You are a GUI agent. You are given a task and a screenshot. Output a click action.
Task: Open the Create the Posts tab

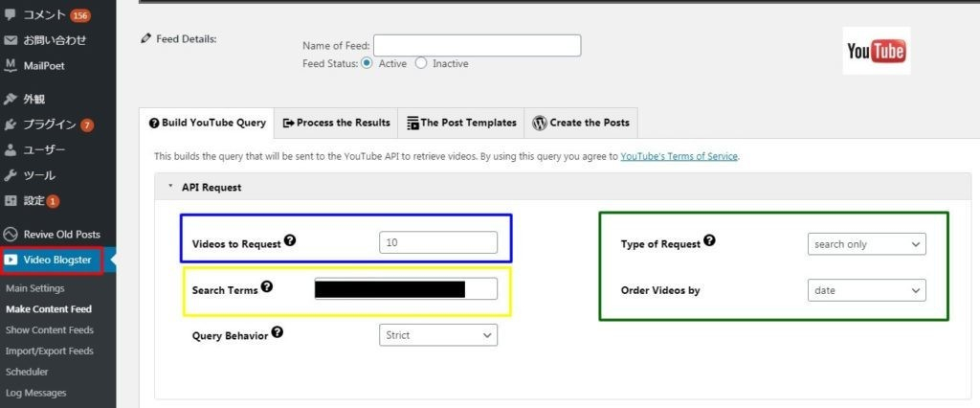tap(581, 123)
